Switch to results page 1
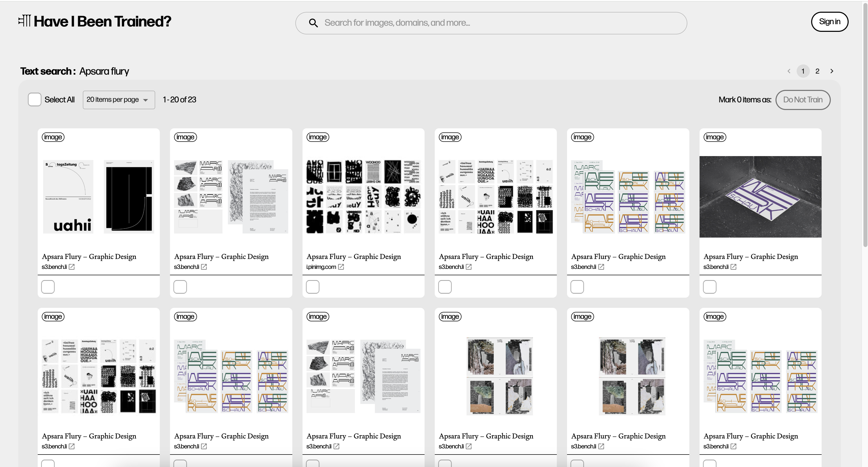 (x=803, y=71)
